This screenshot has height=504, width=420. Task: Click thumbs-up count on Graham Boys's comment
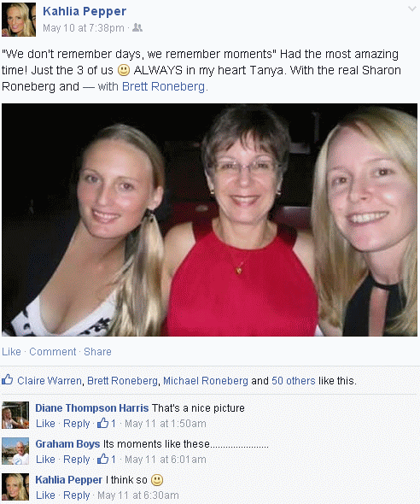(107, 459)
